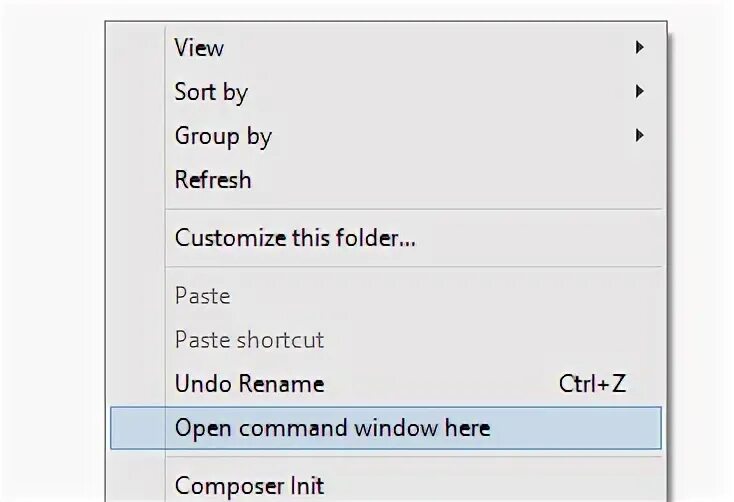Select Open command window here
The height and width of the screenshot is (502, 734).
(x=332, y=428)
